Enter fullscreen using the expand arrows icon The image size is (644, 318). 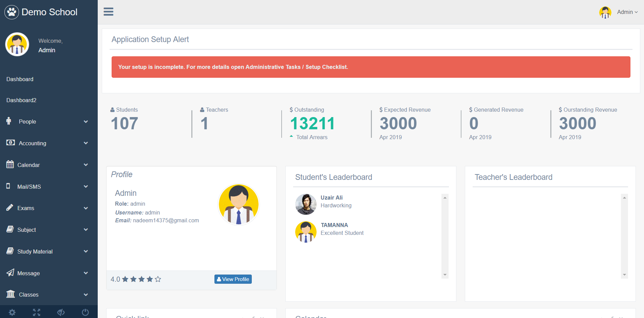click(x=37, y=312)
